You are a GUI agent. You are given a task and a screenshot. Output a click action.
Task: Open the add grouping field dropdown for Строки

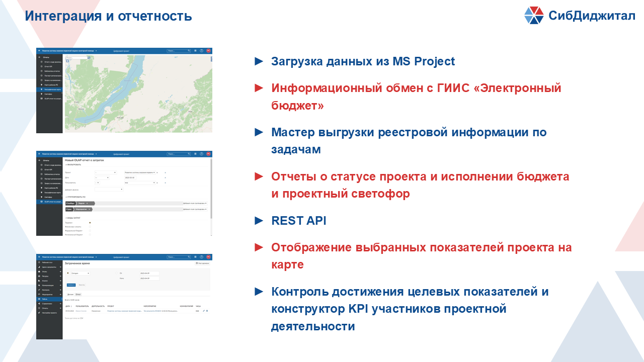point(195,209)
